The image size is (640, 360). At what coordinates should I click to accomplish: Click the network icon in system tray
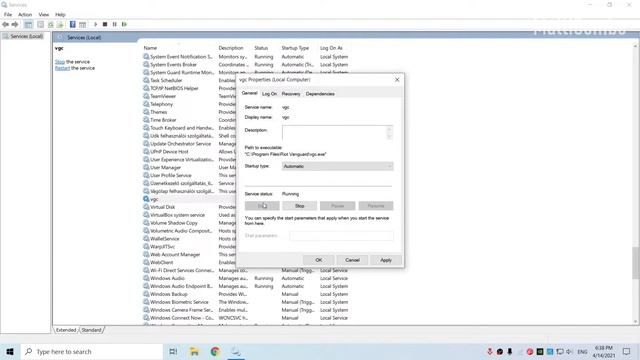(x=560, y=351)
